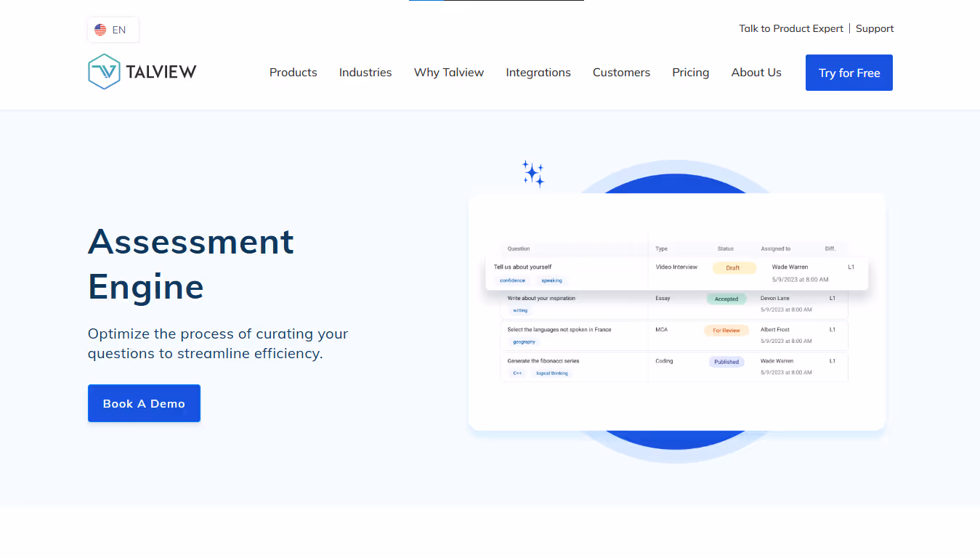This screenshot has width=980, height=558.
Task: Click the "Published" status badge
Action: pyautogui.click(x=726, y=361)
